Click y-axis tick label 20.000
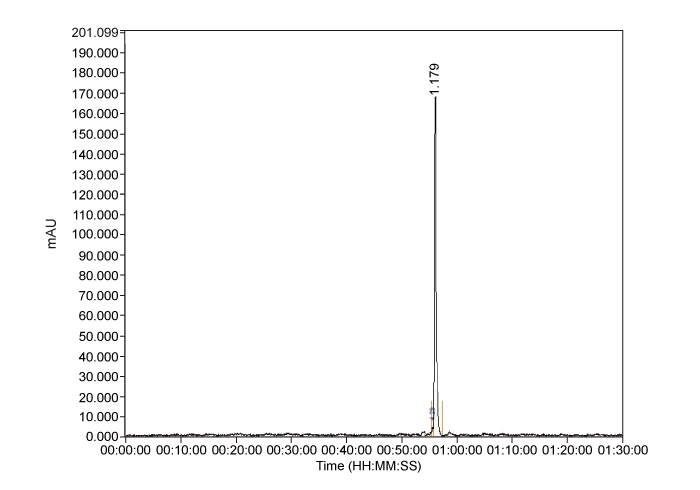The image size is (700, 490). tap(99, 397)
